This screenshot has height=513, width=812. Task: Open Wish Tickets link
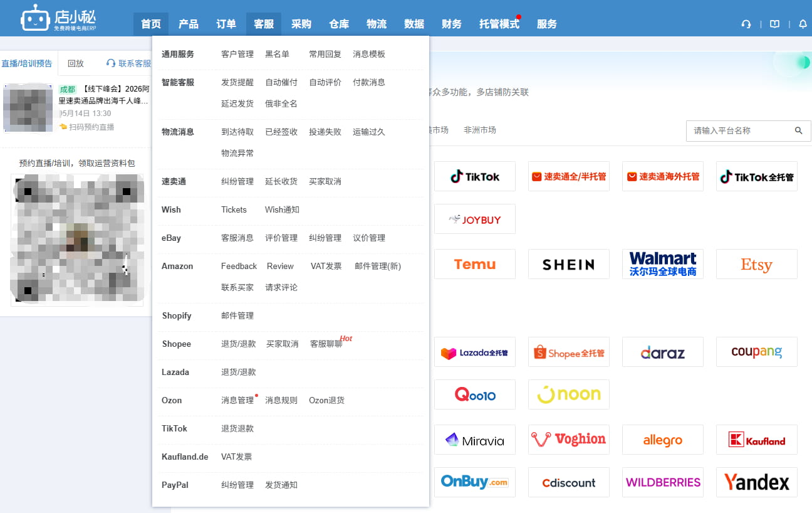pyautogui.click(x=234, y=209)
